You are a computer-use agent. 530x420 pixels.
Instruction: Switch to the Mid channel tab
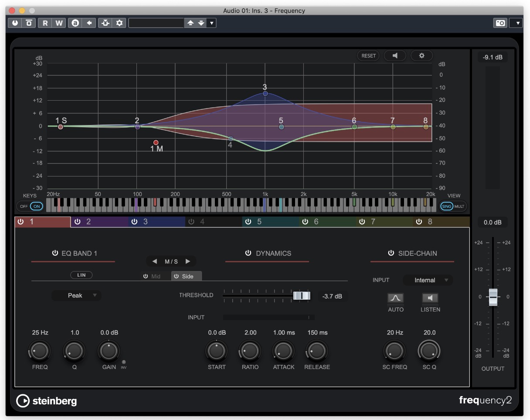[156, 276]
